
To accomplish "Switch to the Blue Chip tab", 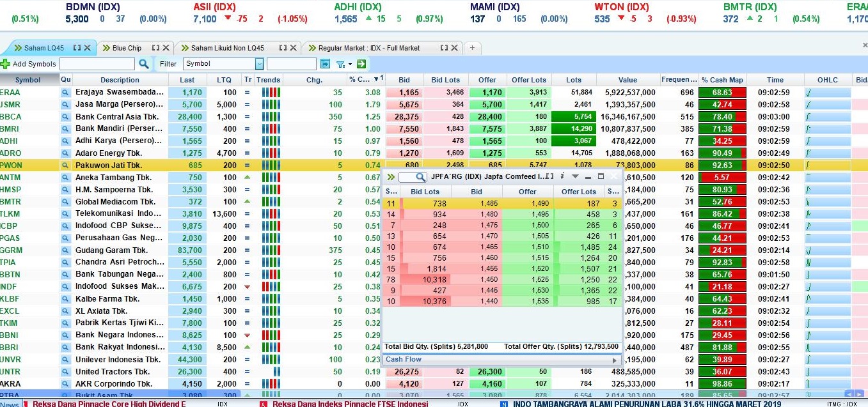I will tap(127, 48).
